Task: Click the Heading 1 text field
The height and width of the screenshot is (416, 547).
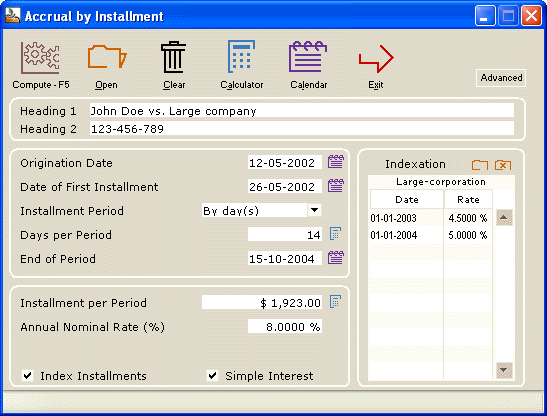Action: [302, 111]
